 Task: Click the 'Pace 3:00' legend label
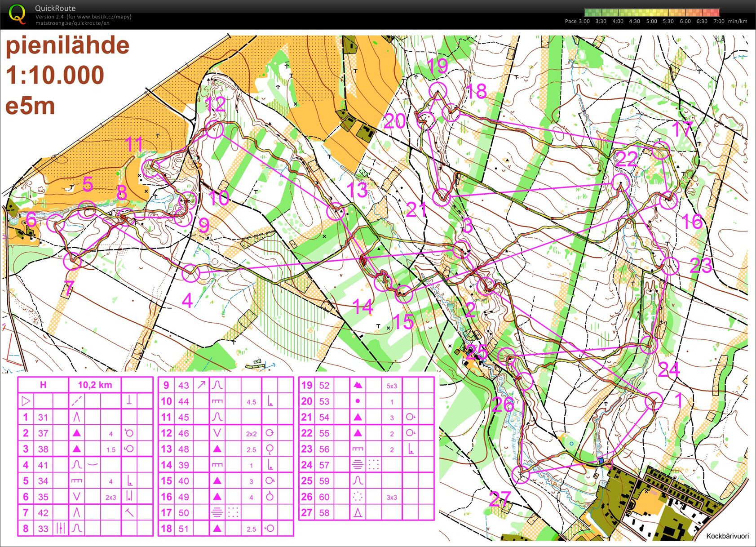577,21
